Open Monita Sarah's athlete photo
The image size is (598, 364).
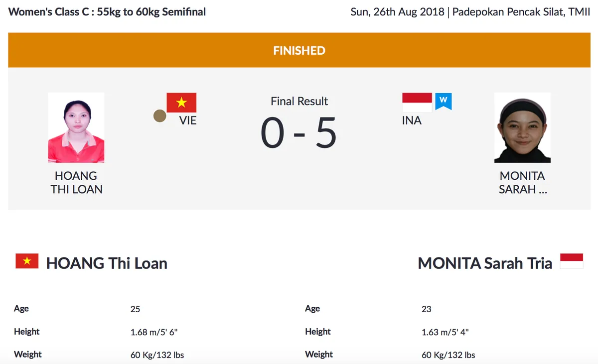(522, 127)
